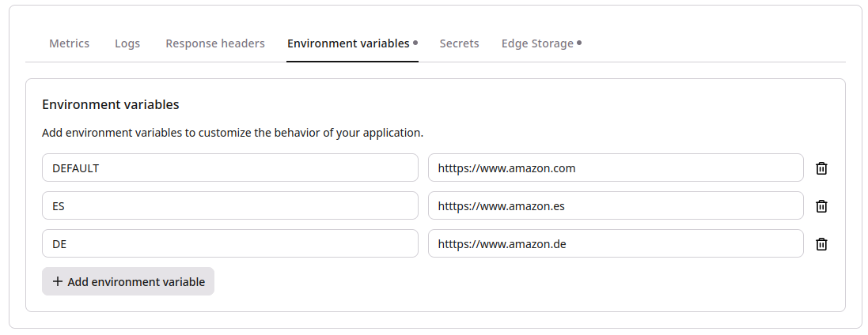Go to the Response headers tab

point(215,43)
